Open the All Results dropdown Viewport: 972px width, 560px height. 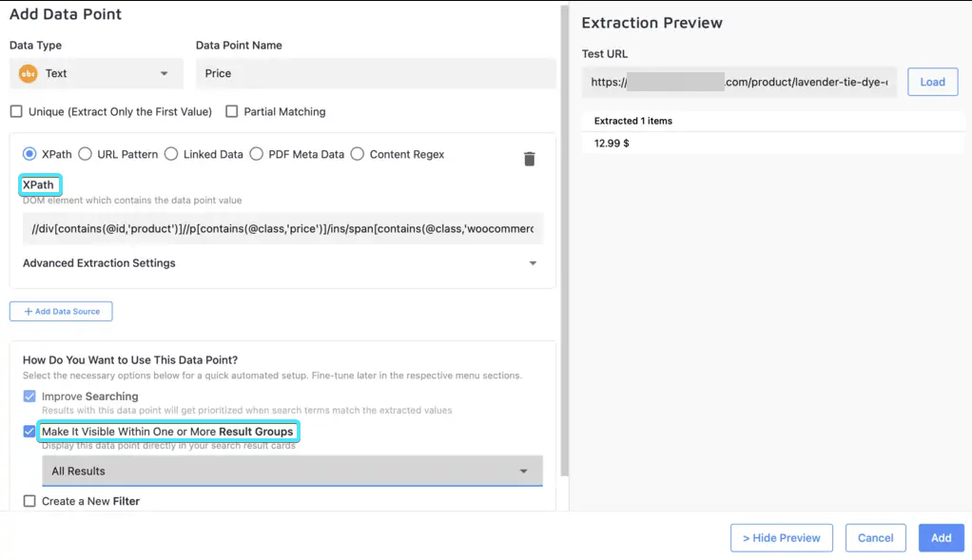(x=291, y=471)
